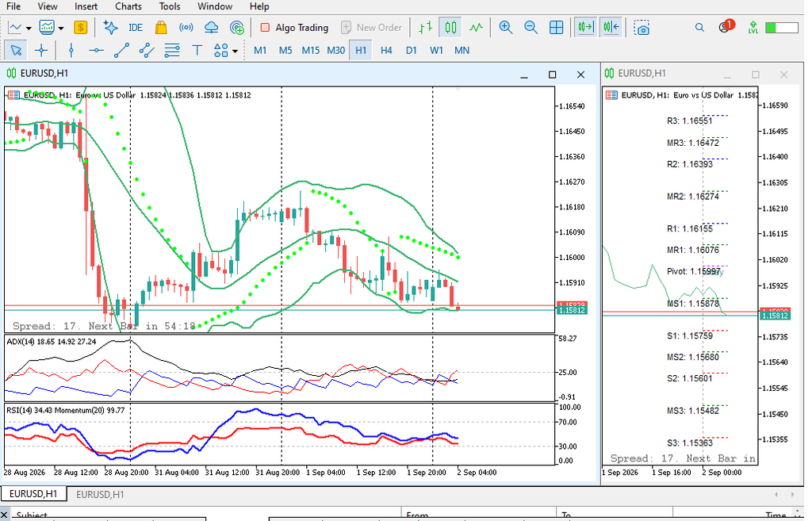Open the IDE MetaEditor button
This screenshot has width=812, height=521.
(x=136, y=28)
